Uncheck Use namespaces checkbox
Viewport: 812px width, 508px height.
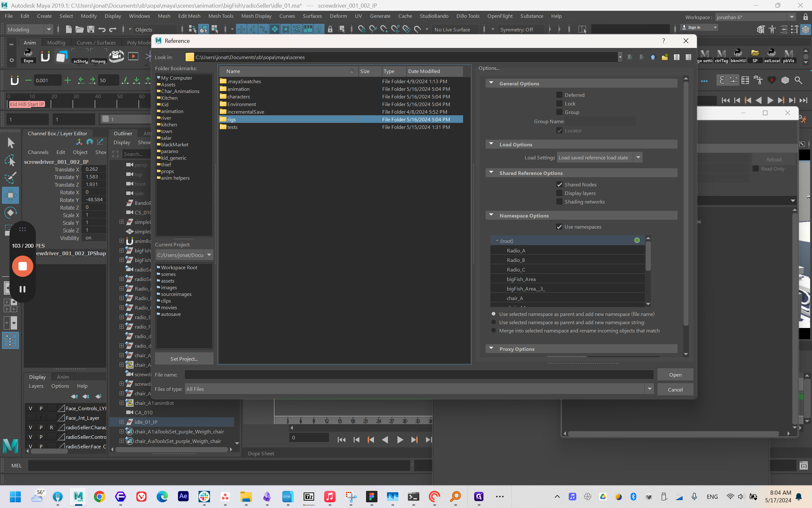coord(559,227)
